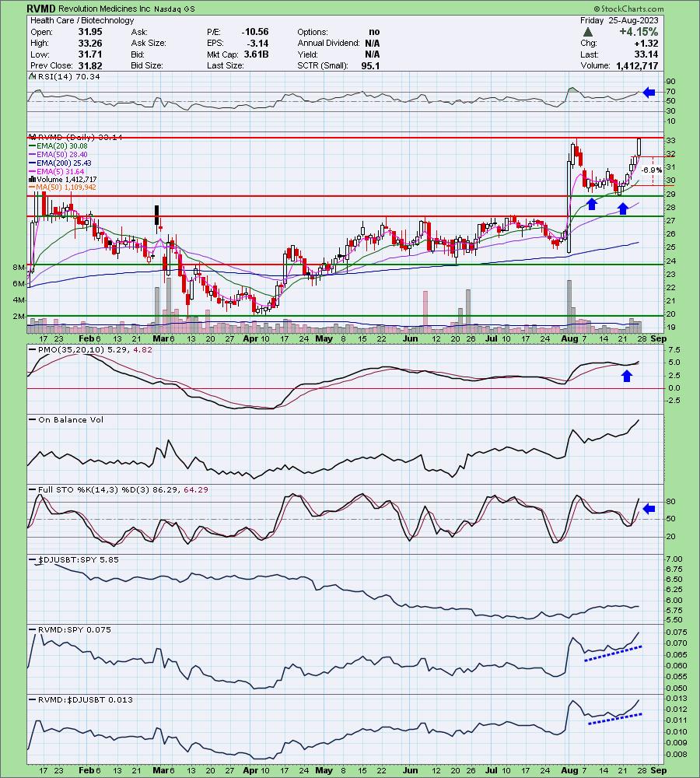Click the SCTR (Small) value 95.1
This screenshot has width=700, height=778.
click(370, 65)
